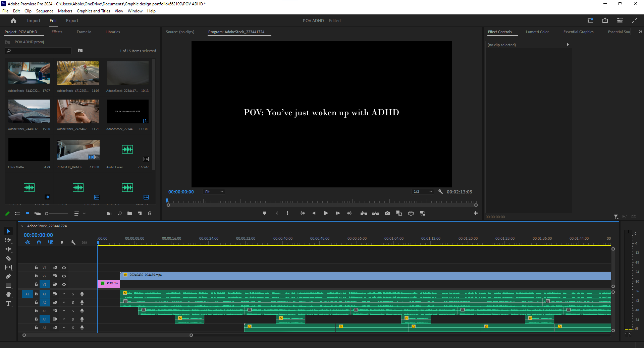Choose the Type tool
Screen dimensions: 644x348
point(8,304)
